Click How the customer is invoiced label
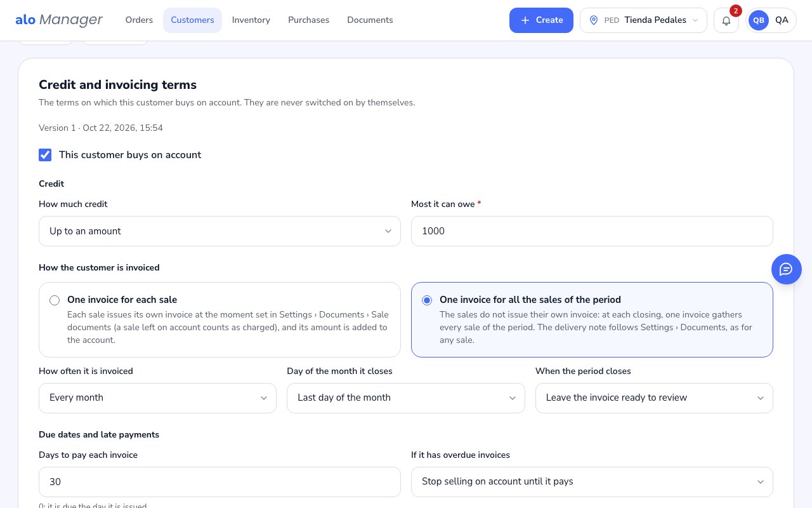812x508 pixels. [x=99, y=268]
